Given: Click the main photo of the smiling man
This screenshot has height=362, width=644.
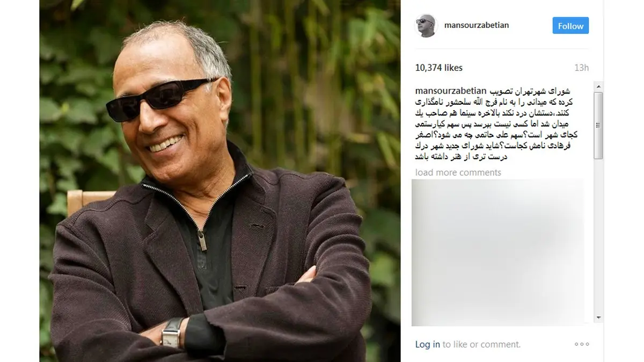Looking at the screenshot, I should (220, 181).
